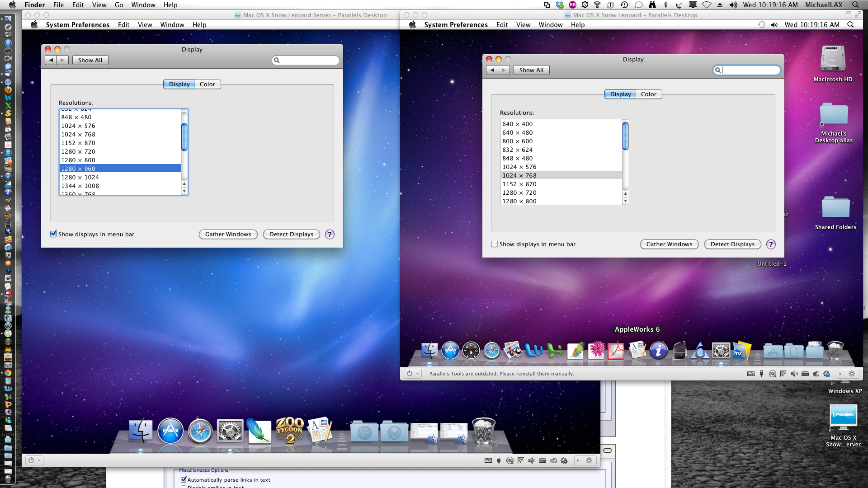Viewport: 868px width, 488px height.
Task: Open pink flower app in Snow Leopard dock
Action: point(596,351)
